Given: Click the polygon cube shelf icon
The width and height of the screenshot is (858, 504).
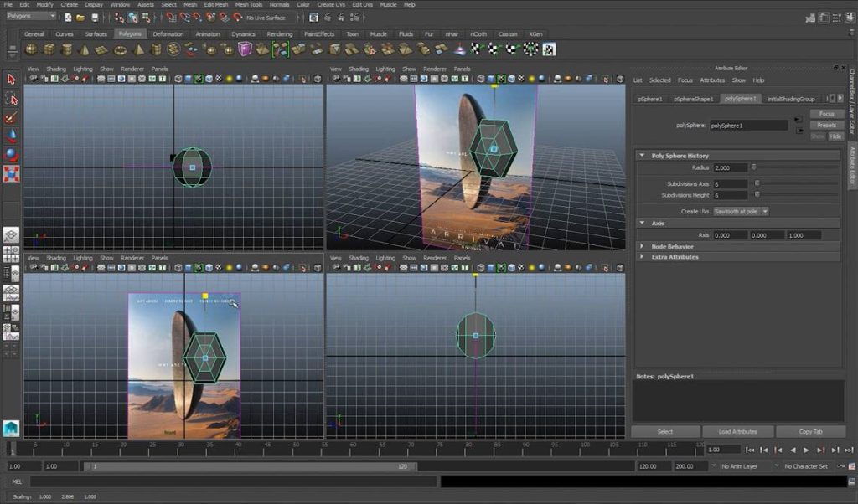Looking at the screenshot, I should click(x=49, y=49).
